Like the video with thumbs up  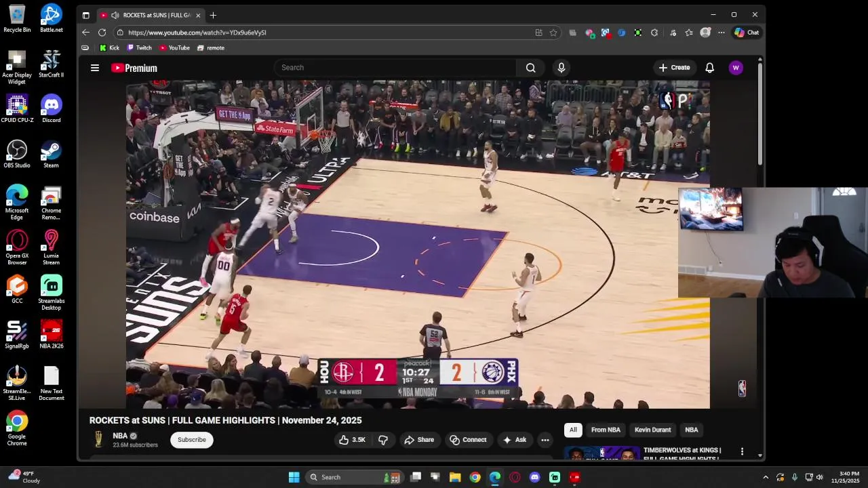pyautogui.click(x=352, y=440)
